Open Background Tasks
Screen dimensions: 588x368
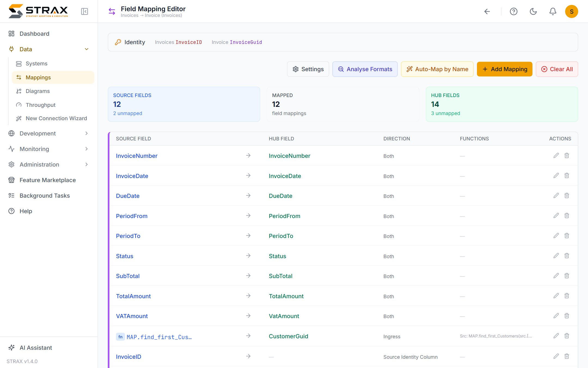tap(49, 195)
